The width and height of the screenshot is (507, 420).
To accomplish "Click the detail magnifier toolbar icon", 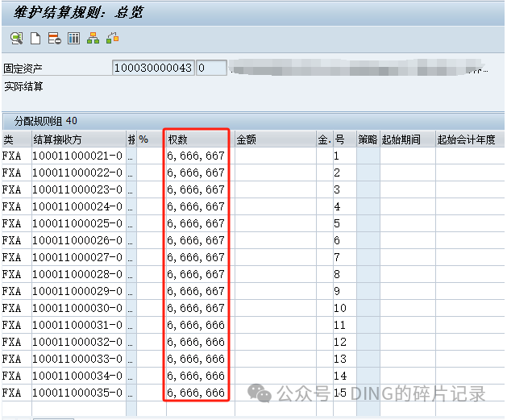I will [x=16, y=39].
